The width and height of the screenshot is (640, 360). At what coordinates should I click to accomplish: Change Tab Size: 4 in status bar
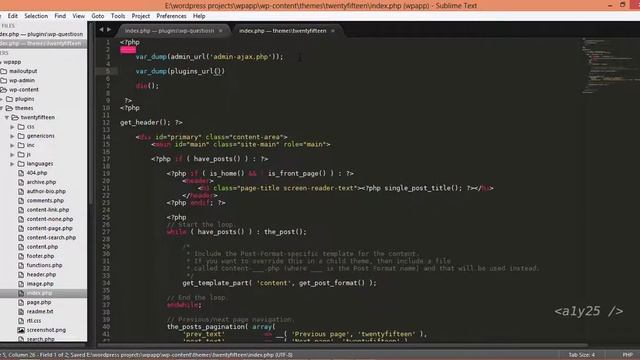coord(582,355)
